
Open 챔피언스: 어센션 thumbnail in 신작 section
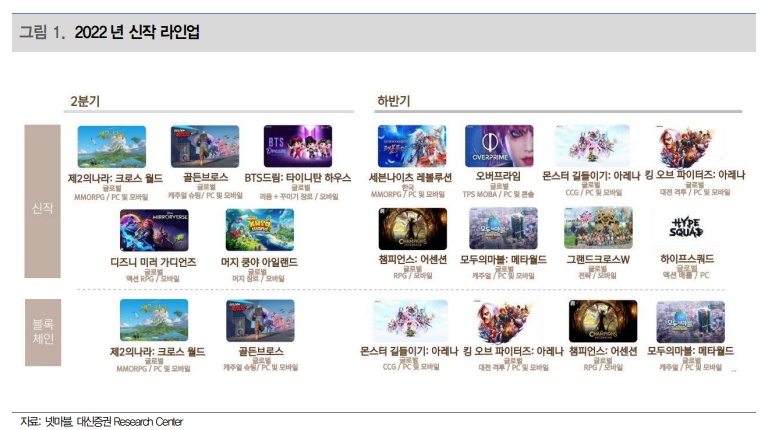point(413,229)
